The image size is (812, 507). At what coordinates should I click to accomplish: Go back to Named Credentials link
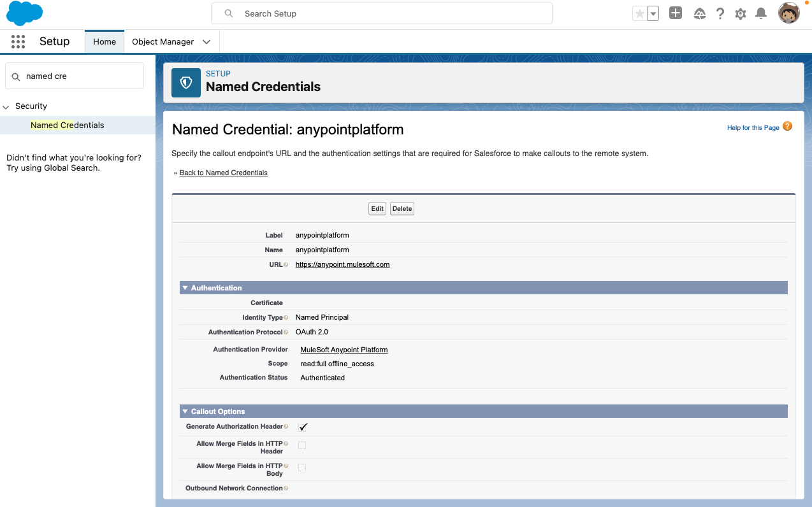point(224,173)
